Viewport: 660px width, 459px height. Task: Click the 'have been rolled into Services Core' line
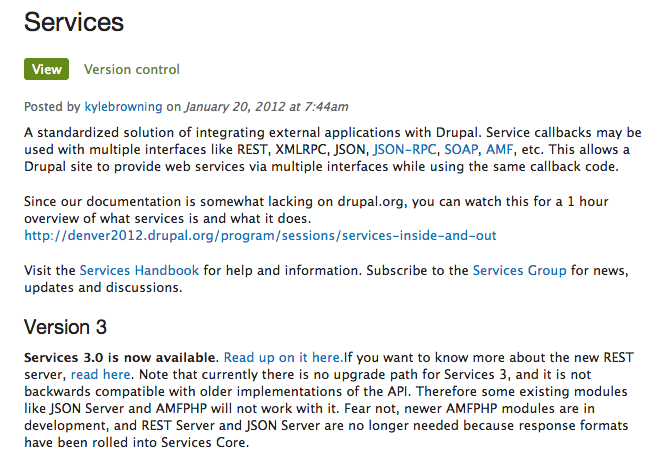[135, 442]
